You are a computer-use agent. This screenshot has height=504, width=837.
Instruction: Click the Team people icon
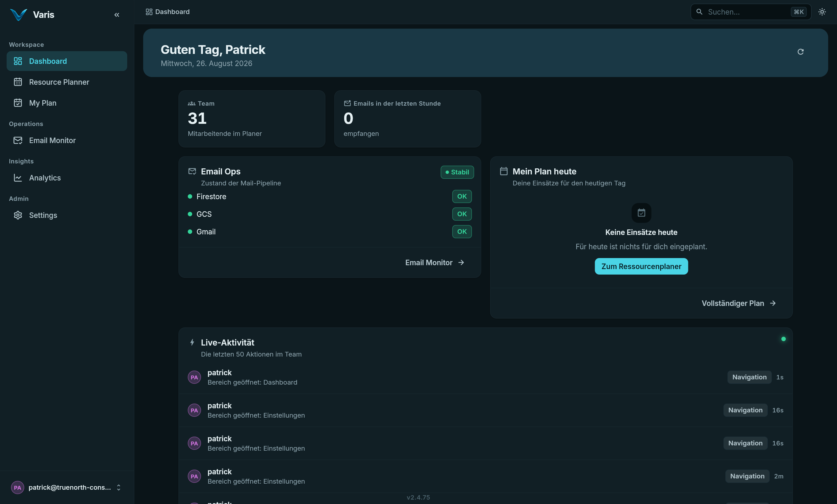coord(192,103)
